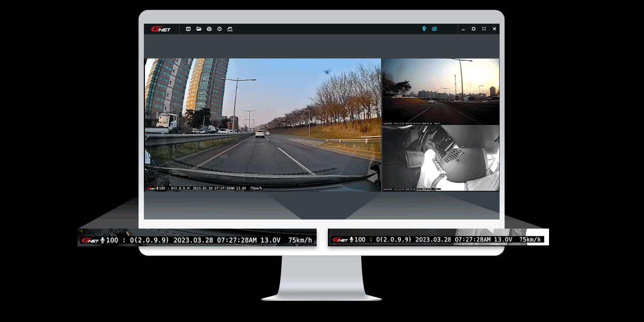Click the GNET logo in right enlarged overlay
644x322 pixels.
pyautogui.click(x=340, y=239)
